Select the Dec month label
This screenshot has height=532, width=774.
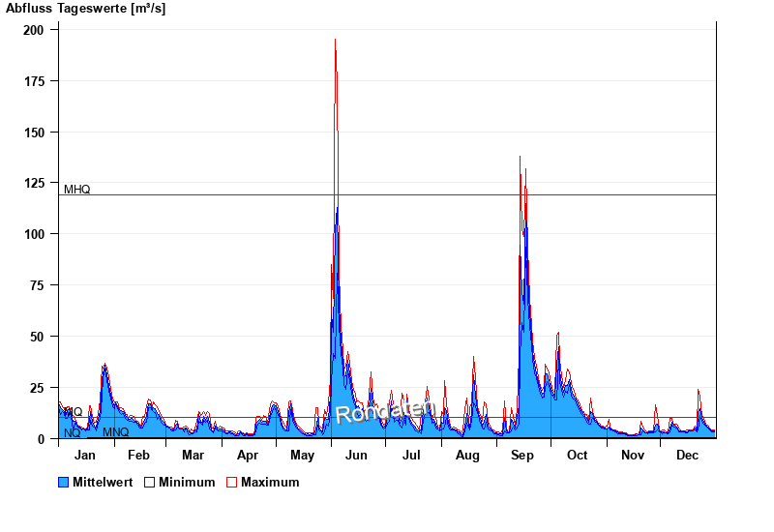point(687,456)
